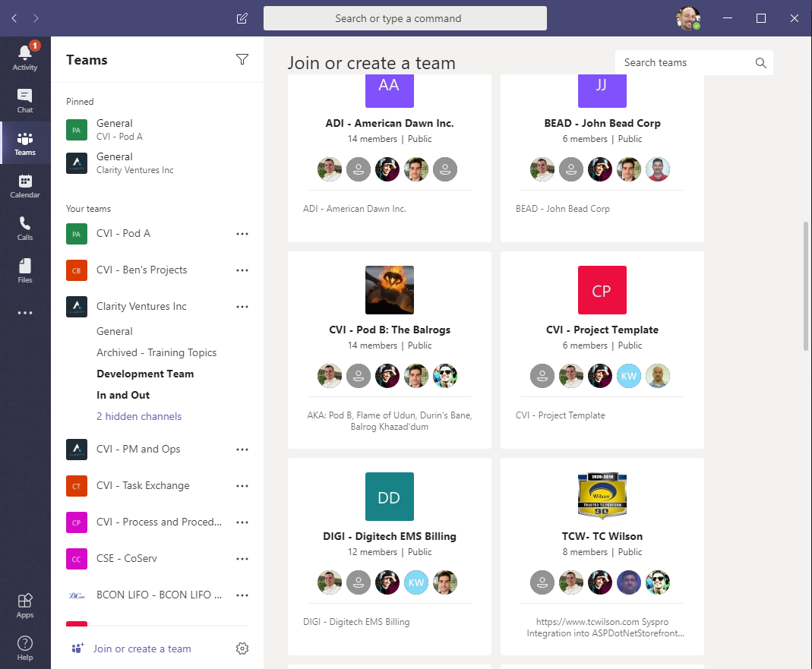Image resolution: width=812 pixels, height=669 pixels.
Task: Click the CP avatar of Project Template
Action: coord(602,290)
